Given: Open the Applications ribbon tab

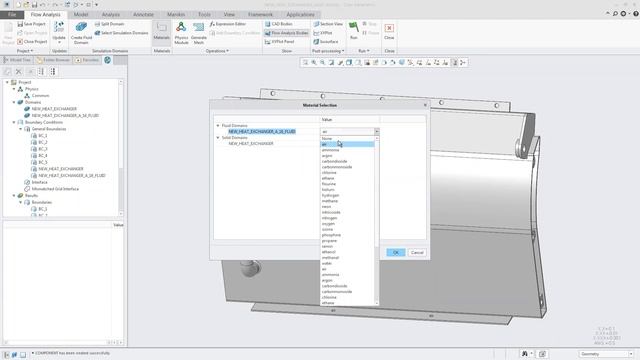Looking at the screenshot, I should (x=300, y=15).
